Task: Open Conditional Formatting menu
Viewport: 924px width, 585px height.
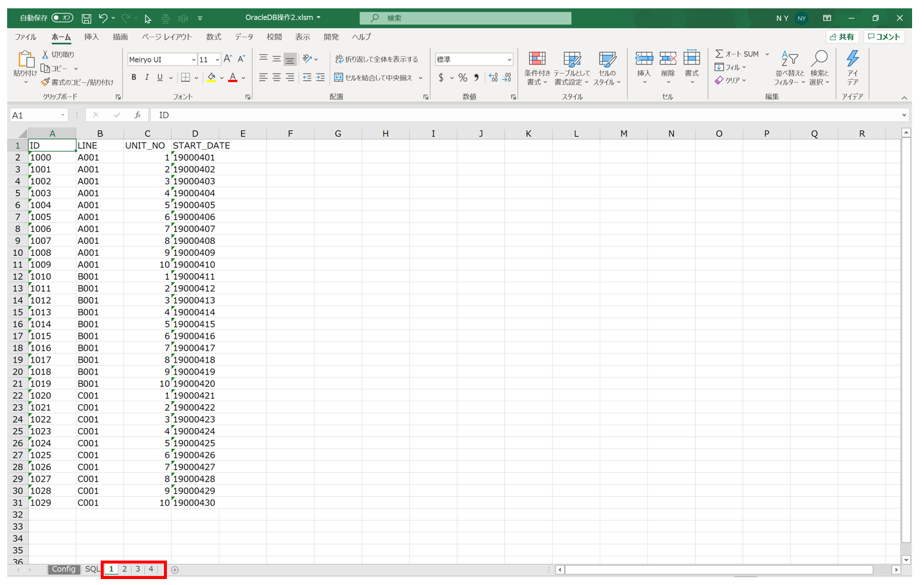Action: 537,68
